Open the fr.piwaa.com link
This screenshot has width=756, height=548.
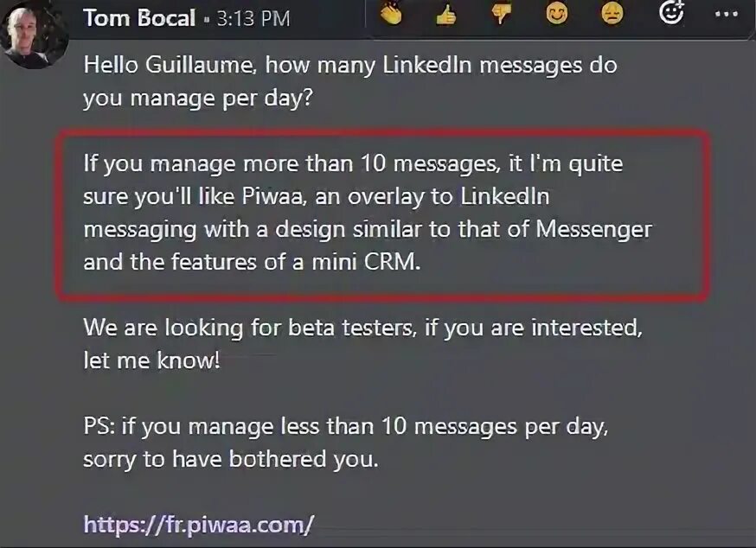pos(198,524)
